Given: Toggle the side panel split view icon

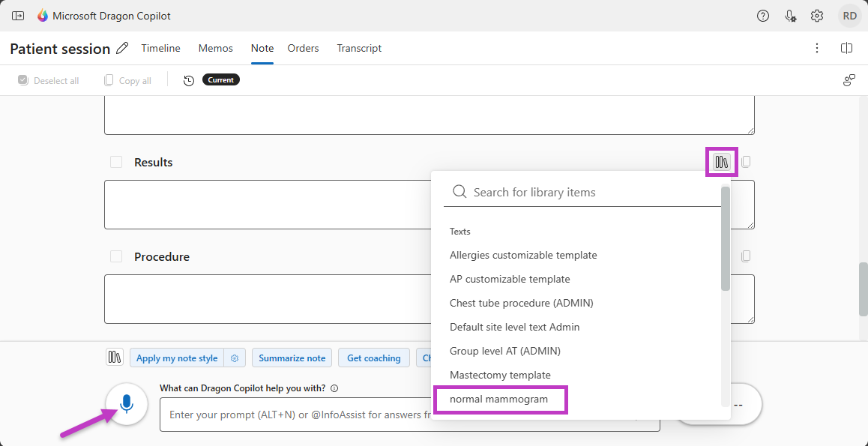Looking at the screenshot, I should click(846, 48).
